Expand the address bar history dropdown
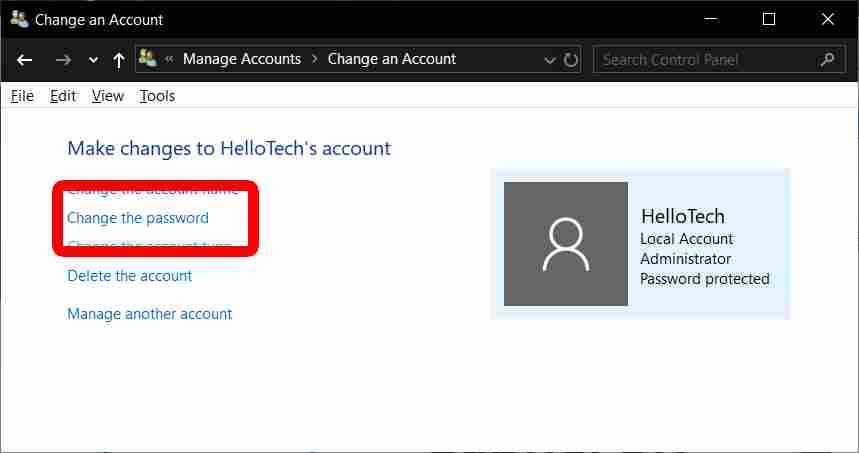 click(x=549, y=60)
